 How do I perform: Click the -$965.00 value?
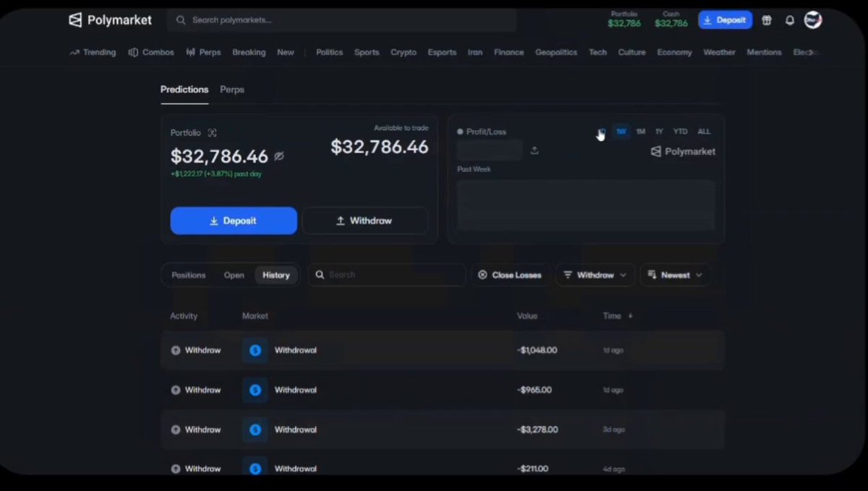click(x=535, y=390)
